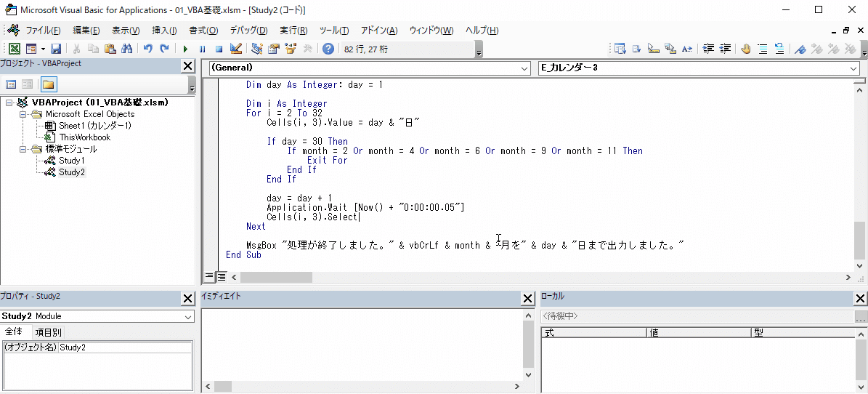
Task: Click the Break pause icon
Action: [203, 49]
